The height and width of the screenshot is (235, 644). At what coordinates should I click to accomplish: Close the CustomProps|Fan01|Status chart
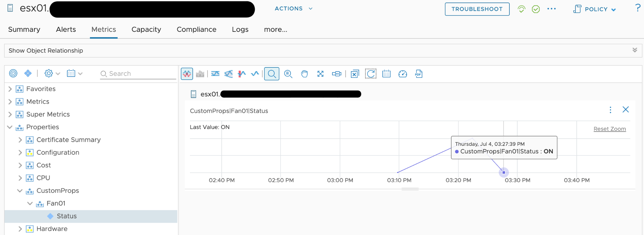(625, 109)
